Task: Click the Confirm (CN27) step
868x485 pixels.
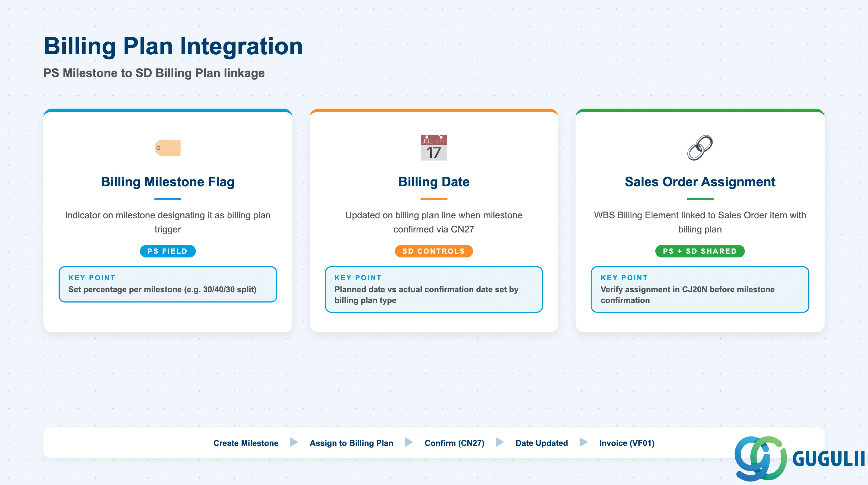Action: 455,443
